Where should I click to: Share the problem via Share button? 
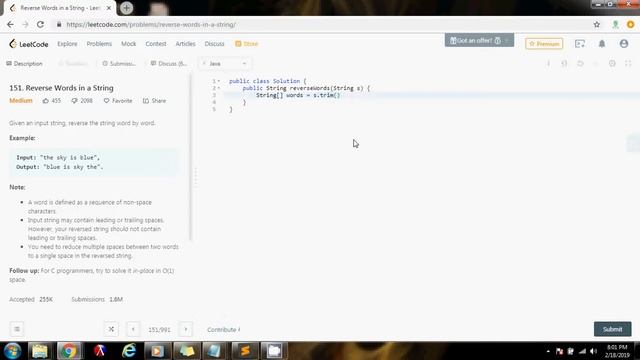tap(154, 101)
